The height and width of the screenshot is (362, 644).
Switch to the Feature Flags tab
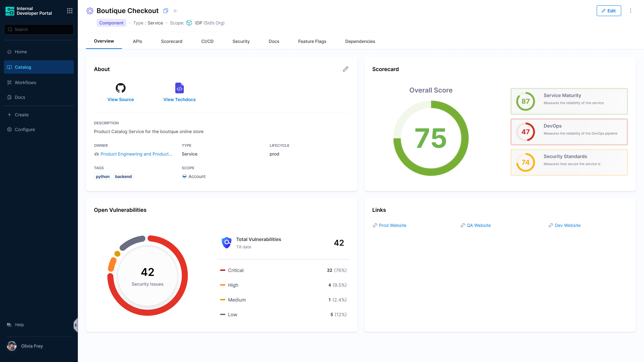(x=312, y=41)
